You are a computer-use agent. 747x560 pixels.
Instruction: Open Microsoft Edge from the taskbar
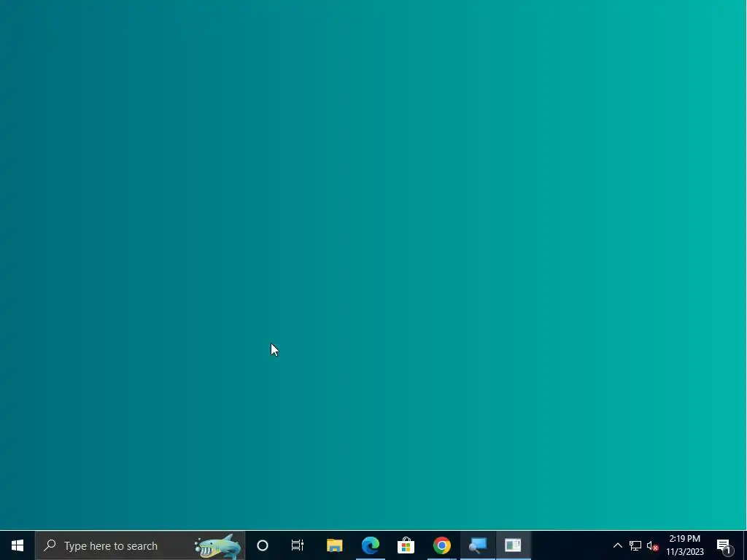(370, 545)
